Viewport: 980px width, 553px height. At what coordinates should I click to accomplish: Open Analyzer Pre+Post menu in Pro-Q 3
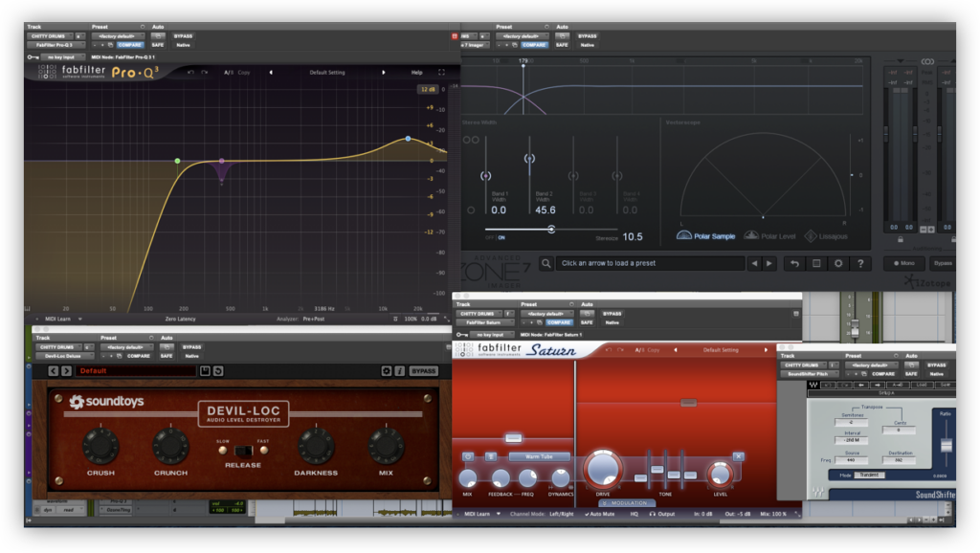314,319
